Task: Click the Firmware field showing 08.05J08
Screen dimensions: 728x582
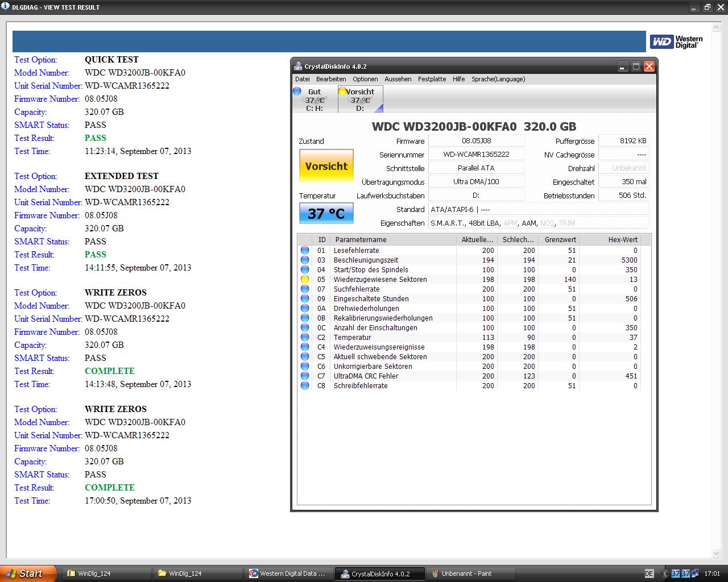Action: 476,141
